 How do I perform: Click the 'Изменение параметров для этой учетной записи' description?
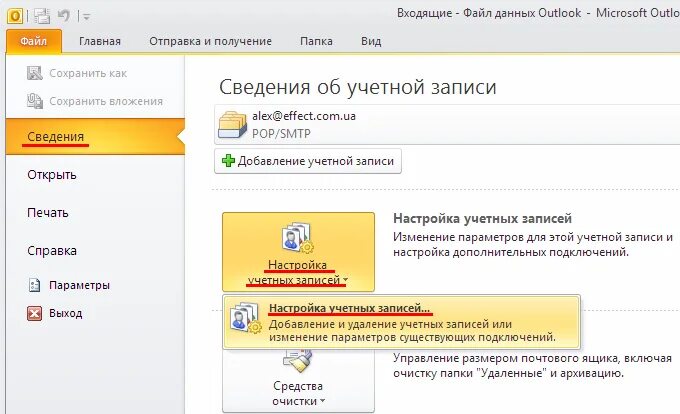pos(533,244)
